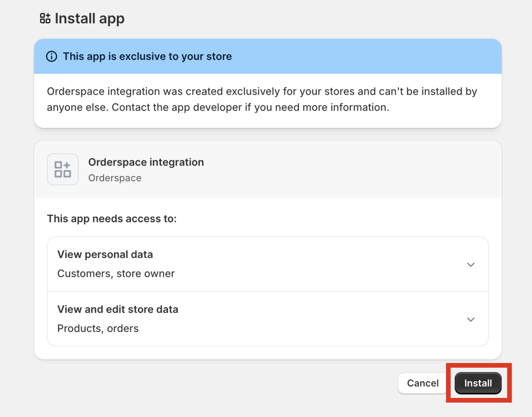532x417 pixels.
Task: Click the Orderspace integration app icon
Action: [x=63, y=169]
